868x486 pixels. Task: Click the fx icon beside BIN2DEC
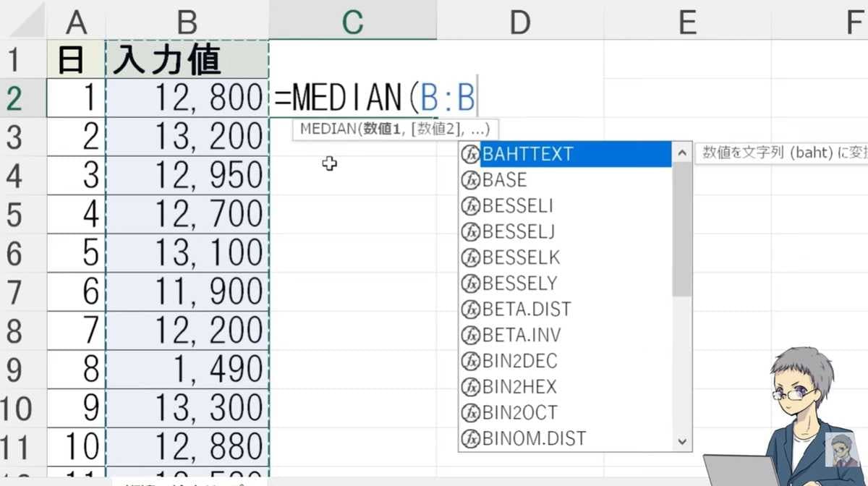pos(471,361)
